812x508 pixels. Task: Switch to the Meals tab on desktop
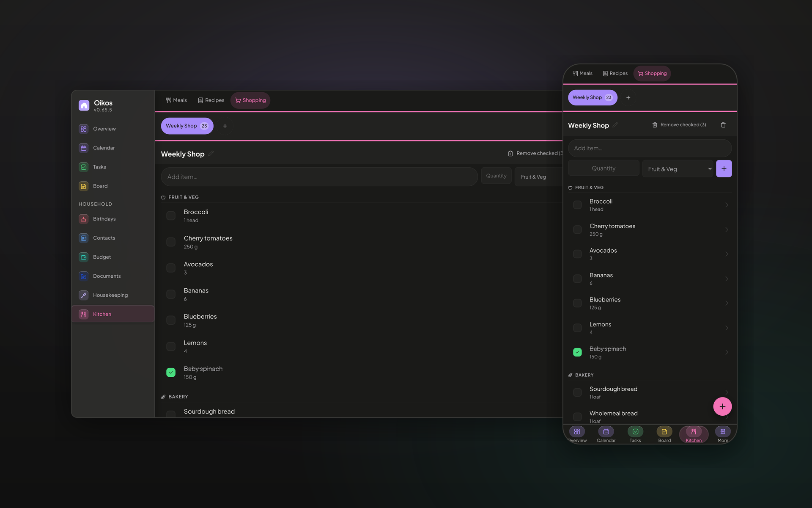tap(176, 100)
